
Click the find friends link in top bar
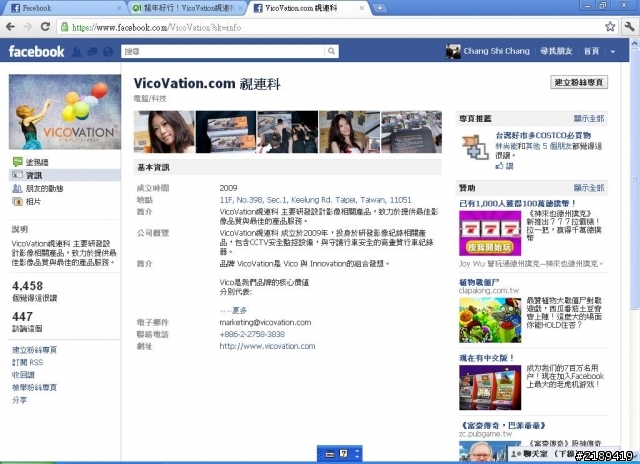pyautogui.click(x=556, y=51)
